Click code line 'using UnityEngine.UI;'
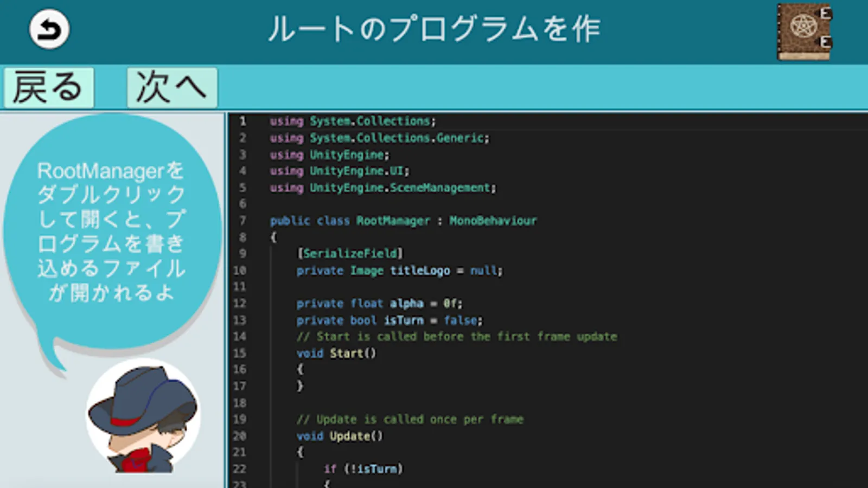This screenshot has width=868, height=488. [340, 171]
